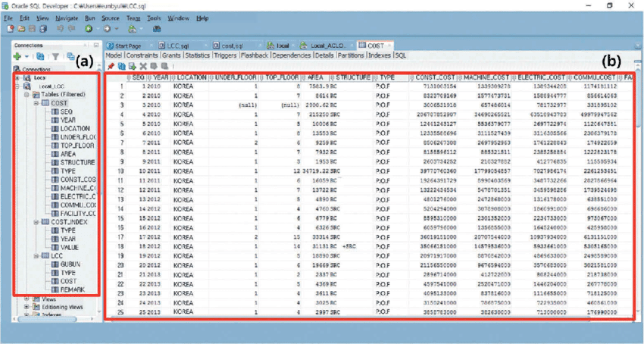Viewport: 644px width, 344px height.
Task: Open the Constraints sub-tab
Action: [142, 55]
